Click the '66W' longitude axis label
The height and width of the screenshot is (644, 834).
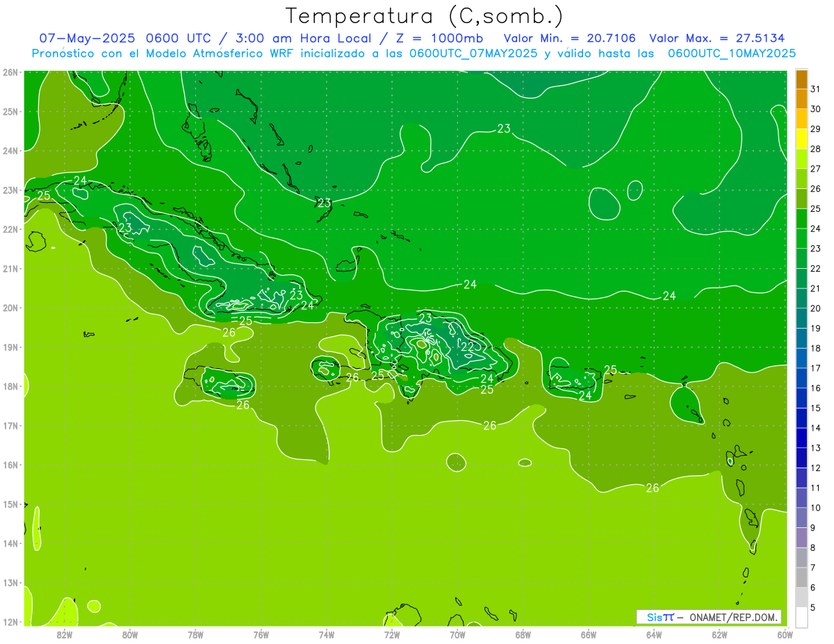(589, 634)
